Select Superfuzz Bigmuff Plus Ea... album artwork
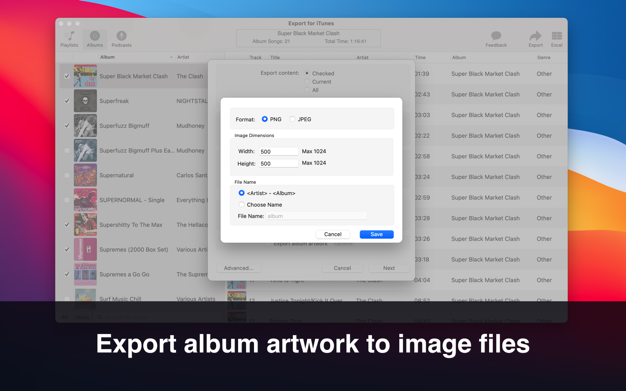Image resolution: width=626 pixels, height=391 pixels. click(85, 150)
